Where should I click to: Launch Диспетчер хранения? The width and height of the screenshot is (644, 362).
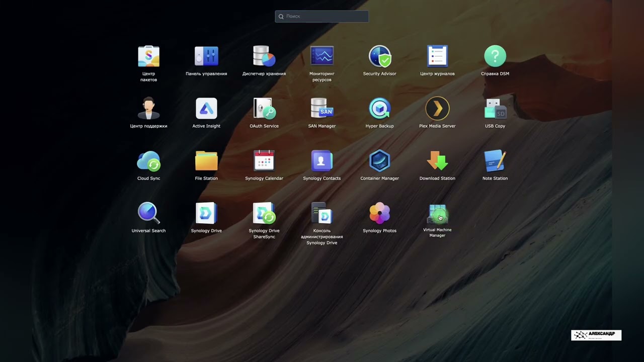click(264, 56)
